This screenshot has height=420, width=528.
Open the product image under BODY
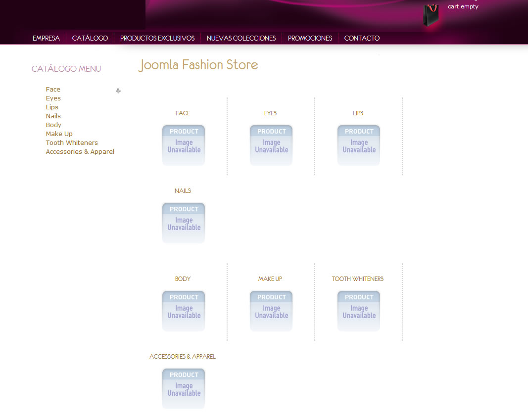[x=184, y=311]
